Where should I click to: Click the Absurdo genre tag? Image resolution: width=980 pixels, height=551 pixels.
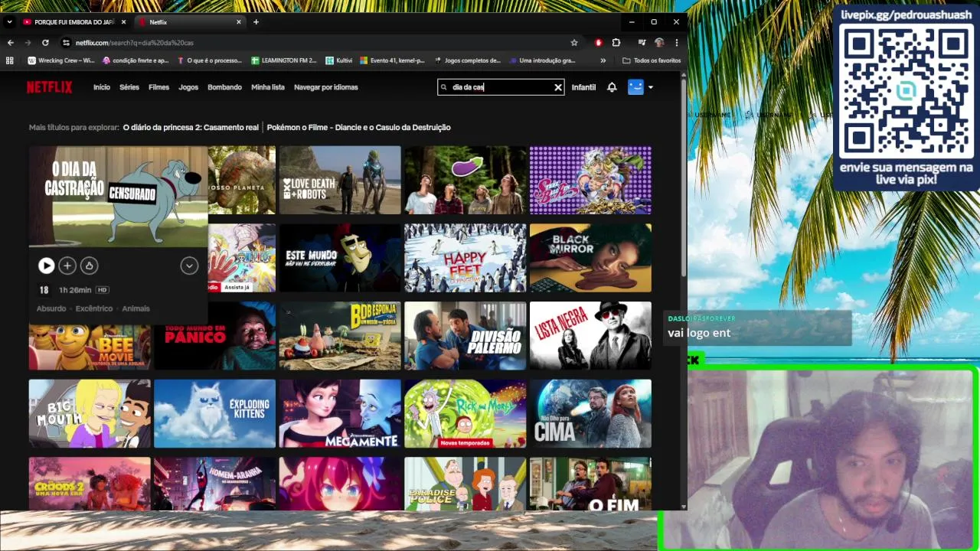pyautogui.click(x=51, y=308)
